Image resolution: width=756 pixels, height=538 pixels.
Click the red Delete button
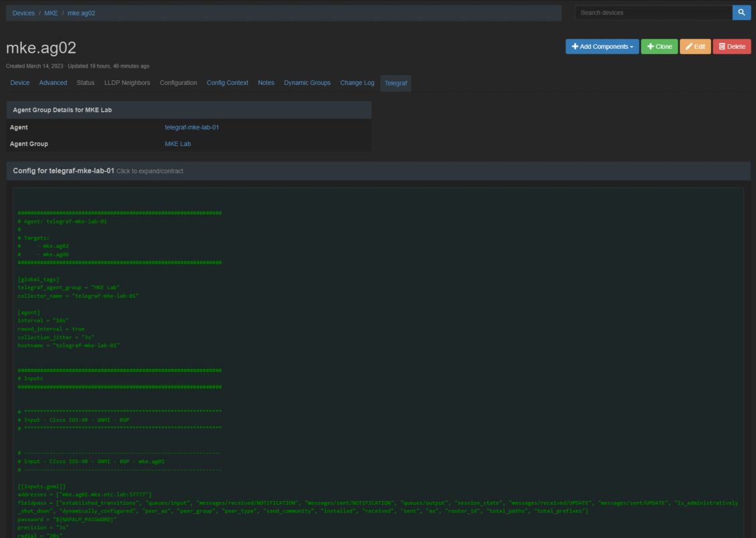[731, 47]
